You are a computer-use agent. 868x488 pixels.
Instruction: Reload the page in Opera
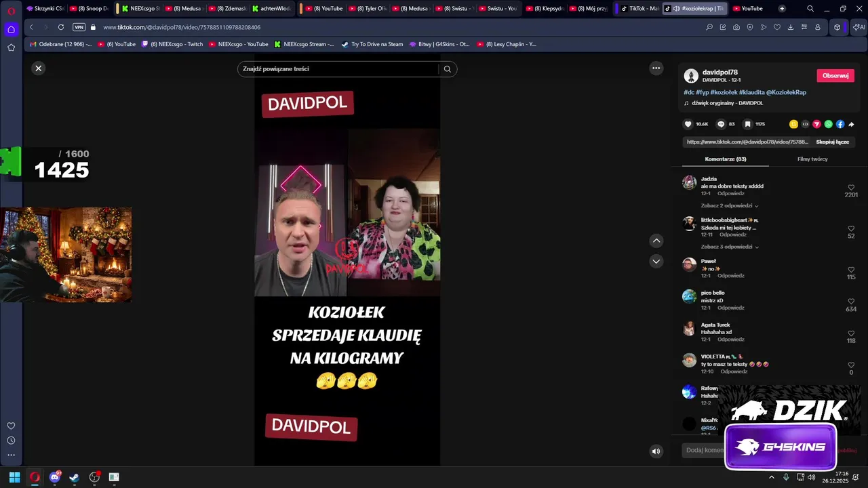point(61,27)
